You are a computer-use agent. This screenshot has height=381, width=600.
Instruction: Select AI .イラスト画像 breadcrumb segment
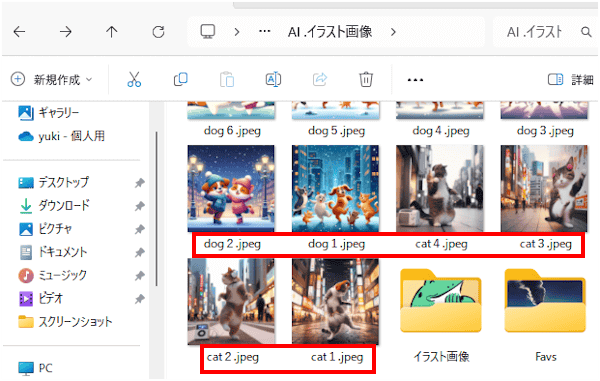pyautogui.click(x=330, y=32)
